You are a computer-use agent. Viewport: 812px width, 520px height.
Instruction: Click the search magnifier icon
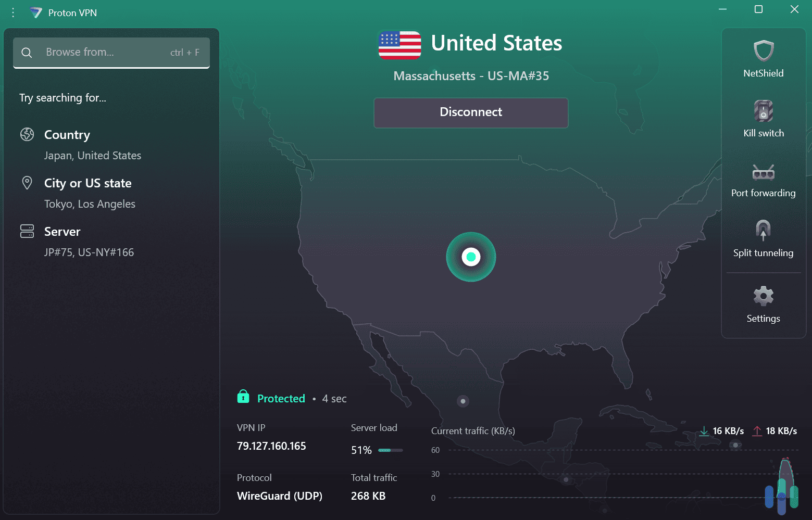tap(27, 52)
